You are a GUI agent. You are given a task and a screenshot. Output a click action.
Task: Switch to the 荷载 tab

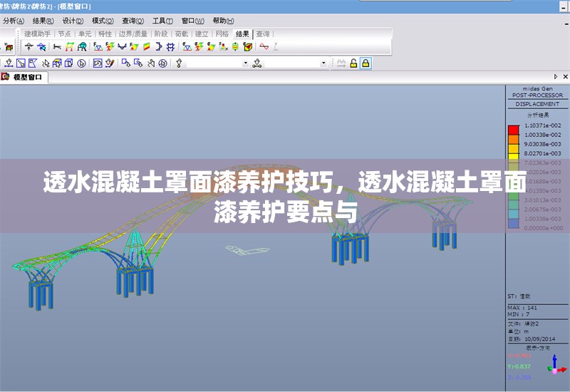181,33
